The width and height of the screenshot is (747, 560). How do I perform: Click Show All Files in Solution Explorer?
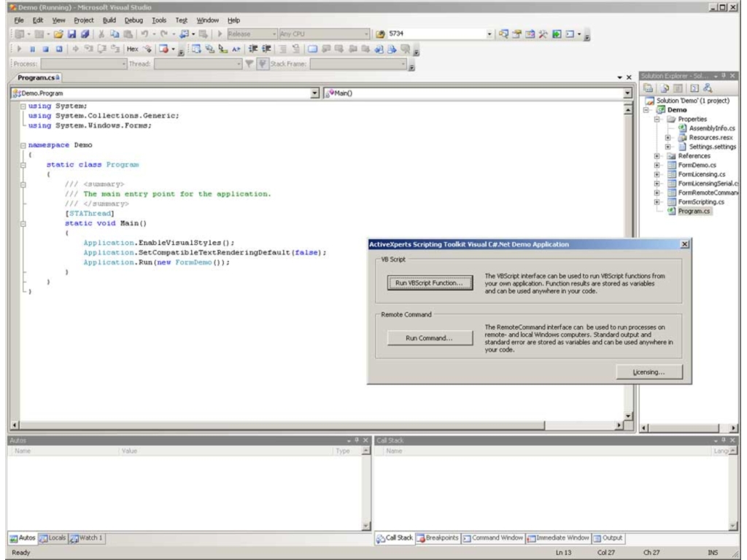(665, 88)
